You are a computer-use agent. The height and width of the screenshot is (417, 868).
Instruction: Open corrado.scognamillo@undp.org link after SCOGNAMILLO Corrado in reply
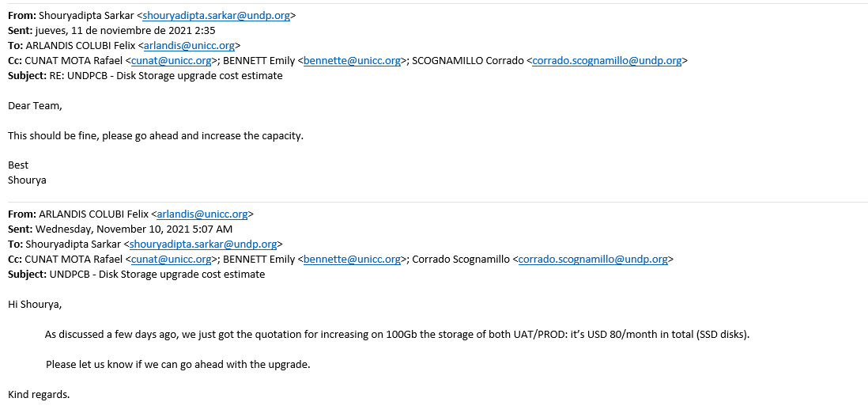point(606,61)
